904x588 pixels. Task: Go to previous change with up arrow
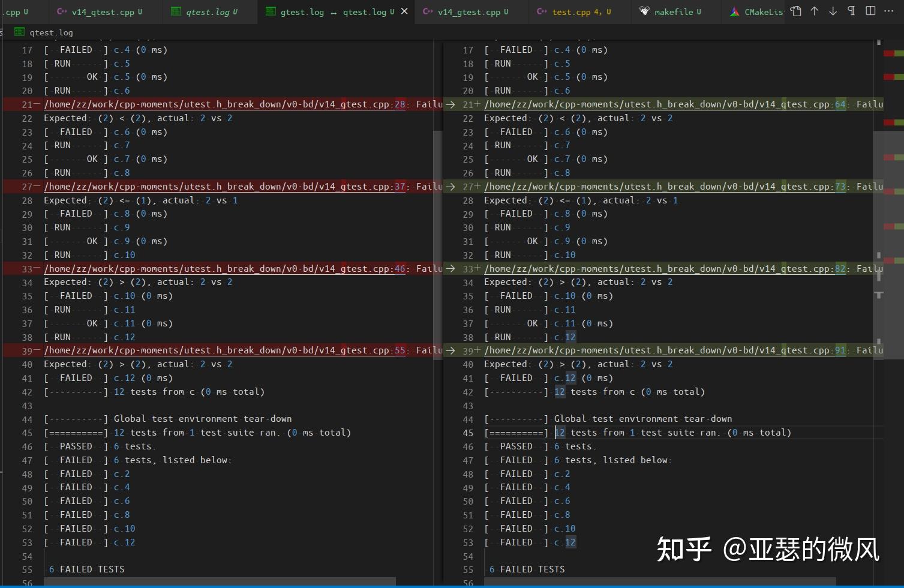814,11
